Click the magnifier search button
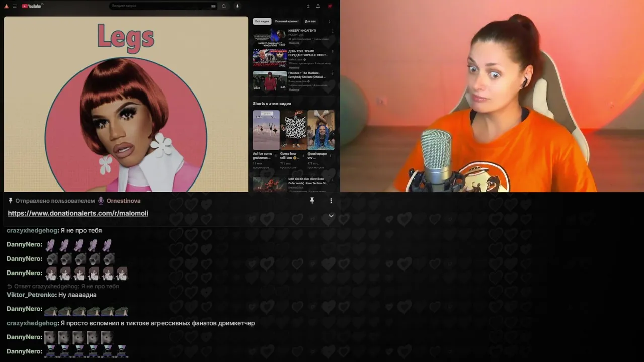The width and height of the screenshot is (644, 362). click(224, 6)
